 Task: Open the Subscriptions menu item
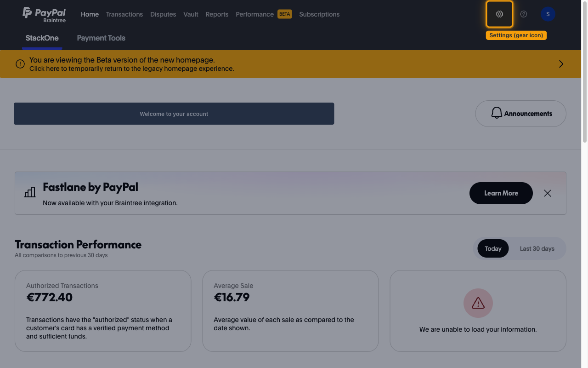(319, 14)
